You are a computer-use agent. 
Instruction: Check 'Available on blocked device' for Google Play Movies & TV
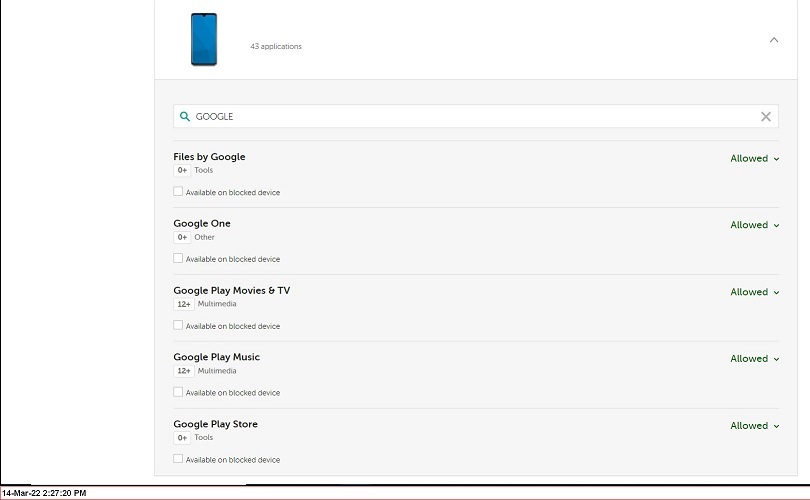point(178,325)
